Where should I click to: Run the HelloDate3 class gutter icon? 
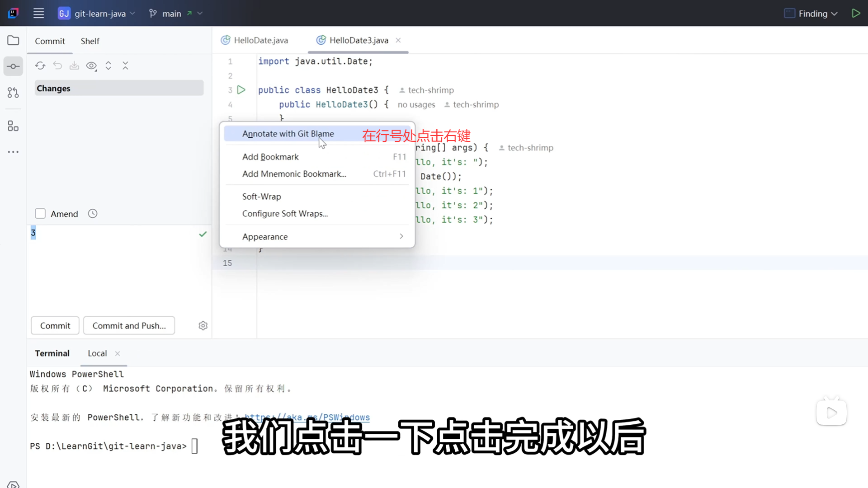241,90
